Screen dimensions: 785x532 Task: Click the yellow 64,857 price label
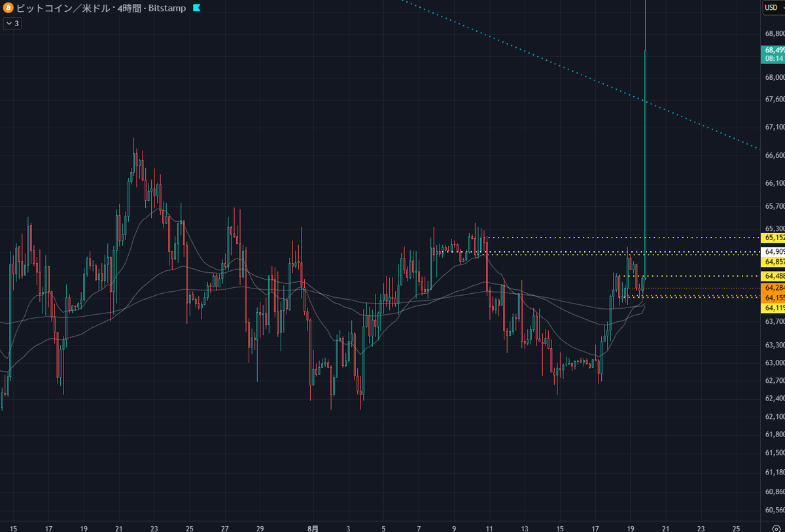773,262
